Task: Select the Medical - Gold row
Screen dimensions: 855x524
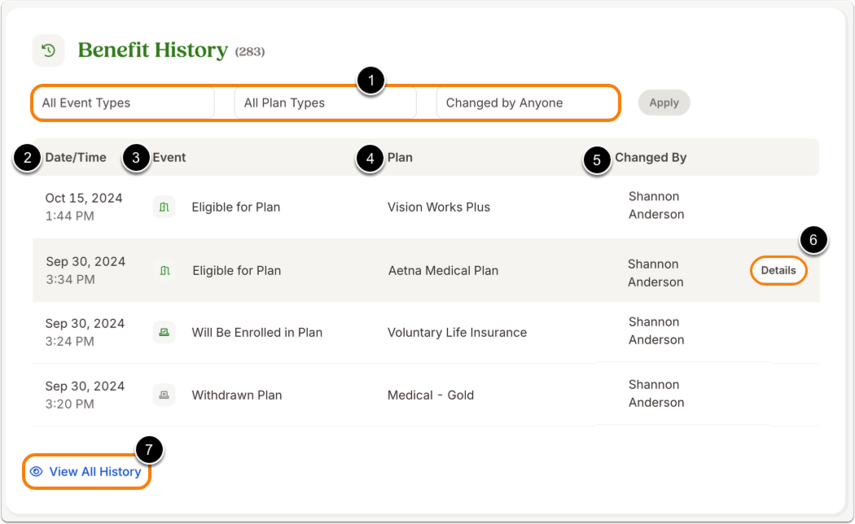Action: pos(426,395)
